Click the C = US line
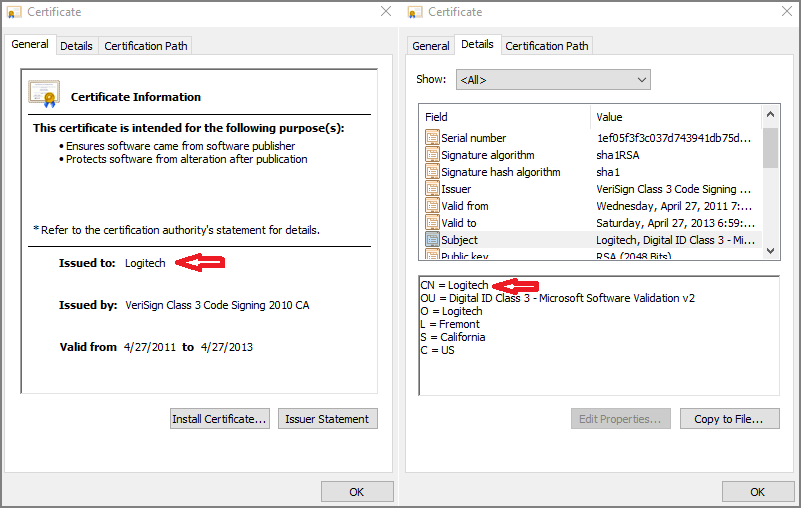 point(437,350)
